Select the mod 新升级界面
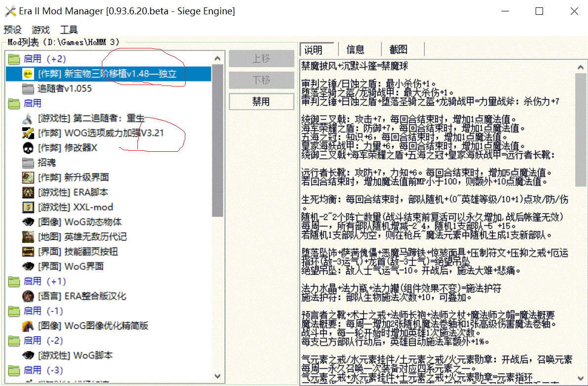Viewport: 588px width, 386px height. pyautogui.click(x=74, y=178)
